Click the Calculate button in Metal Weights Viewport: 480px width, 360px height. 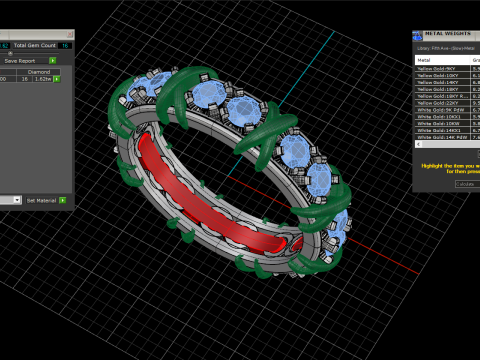coord(467,184)
